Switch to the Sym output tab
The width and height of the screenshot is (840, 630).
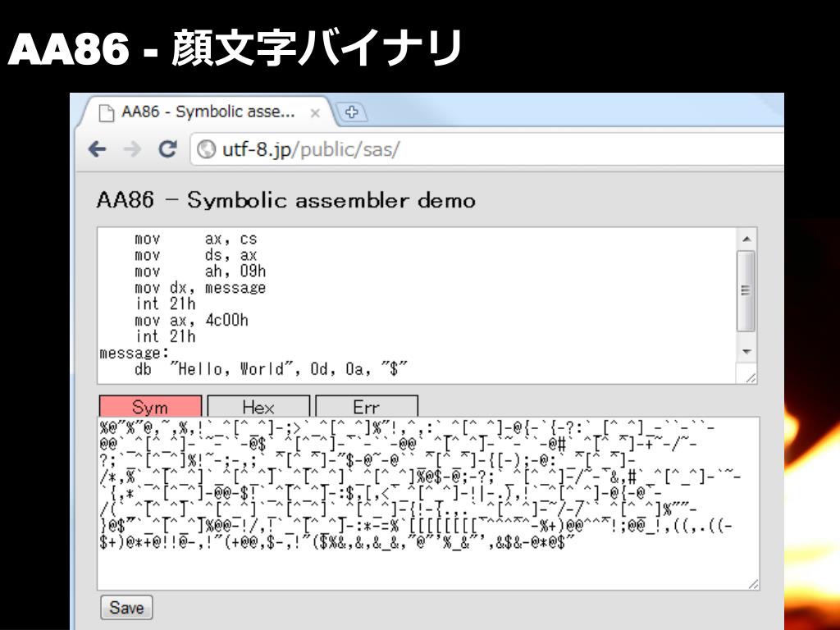tap(149, 407)
